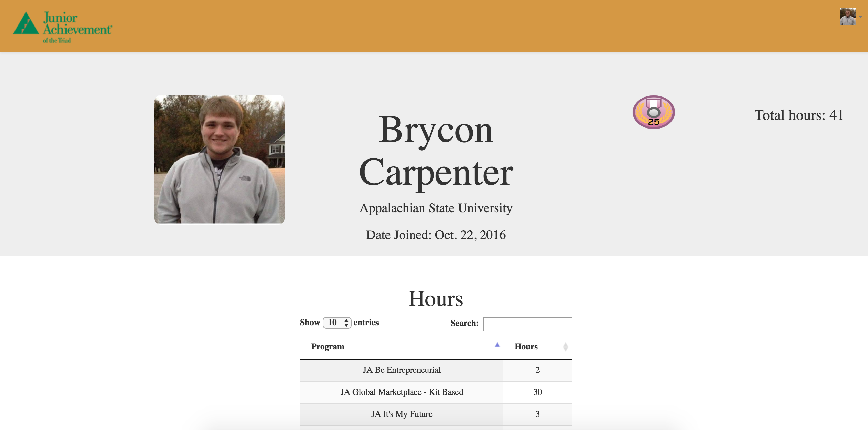The width and height of the screenshot is (868, 430).
Task: Click the Junior Achievement logo
Action: click(62, 27)
